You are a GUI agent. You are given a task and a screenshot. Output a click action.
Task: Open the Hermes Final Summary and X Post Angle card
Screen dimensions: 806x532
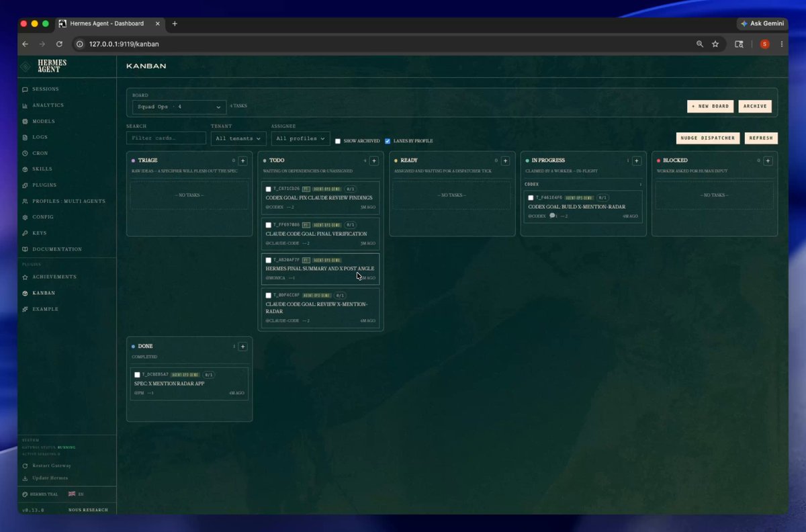point(320,269)
